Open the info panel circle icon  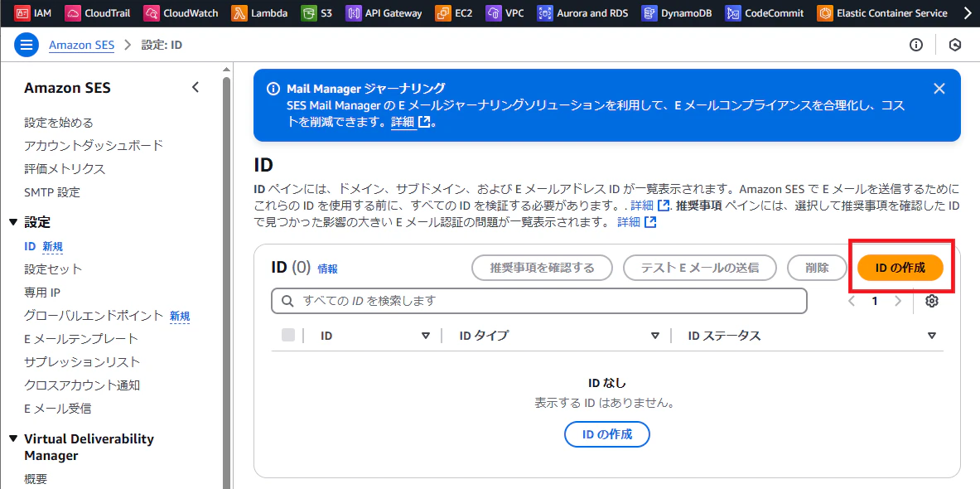point(916,45)
